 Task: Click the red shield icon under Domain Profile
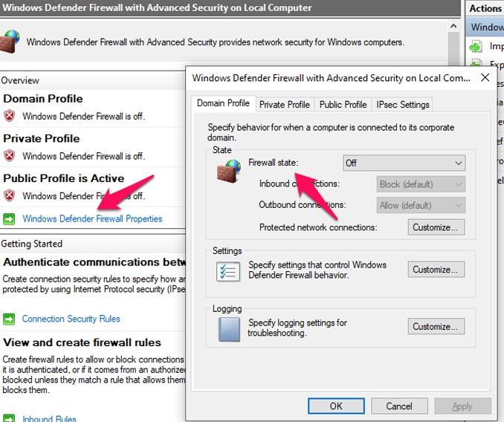coord(10,116)
